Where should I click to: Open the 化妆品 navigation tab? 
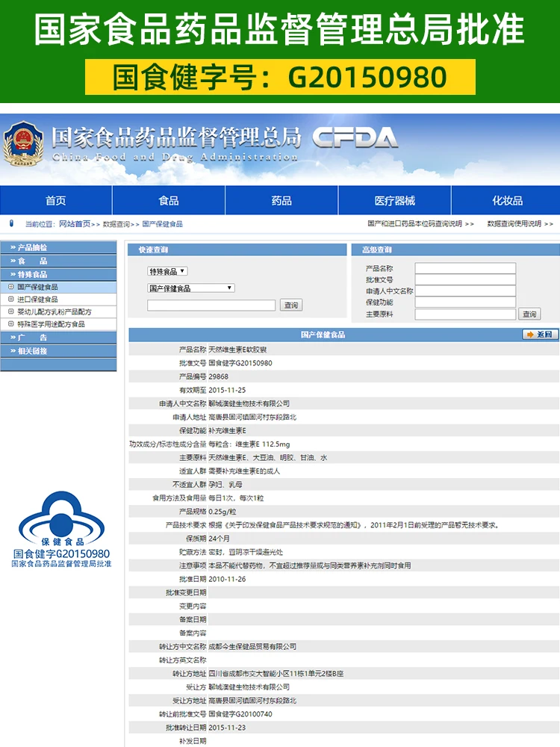click(x=506, y=200)
